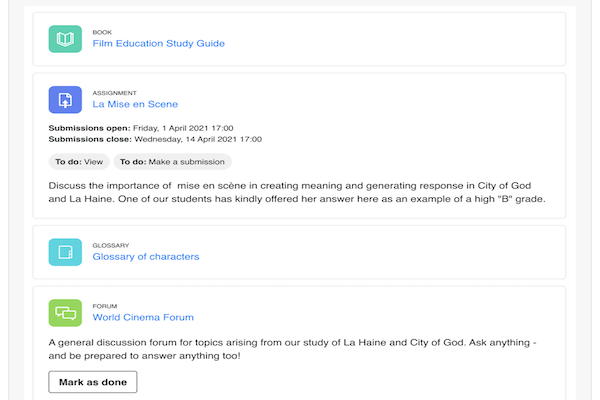
Task: Click the "To do: View" badge
Action: [79, 161]
